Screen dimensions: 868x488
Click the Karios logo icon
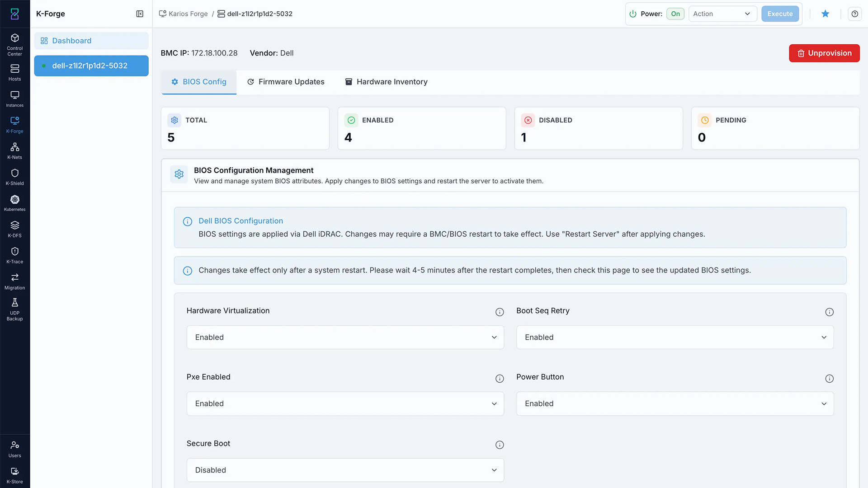[x=15, y=14]
